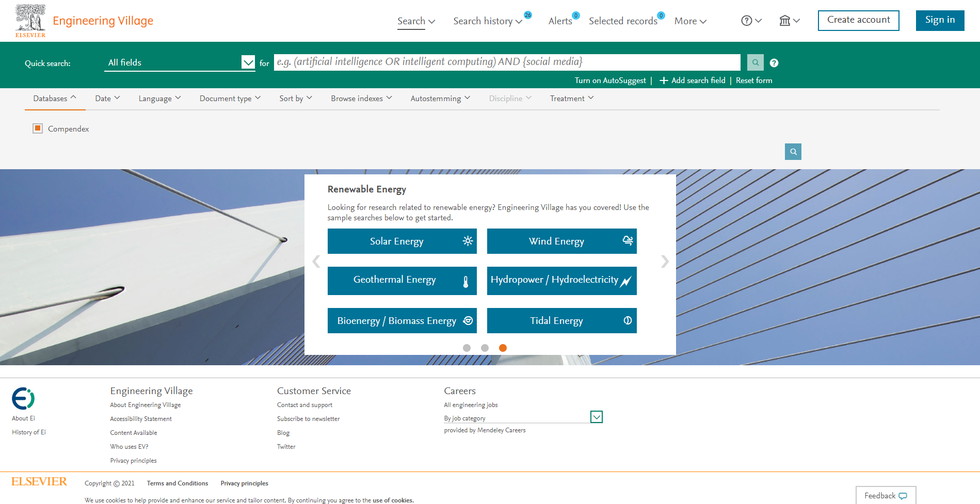Viewport: 980px width, 504px height.
Task: Open the All fields dropdown
Action: (180, 62)
